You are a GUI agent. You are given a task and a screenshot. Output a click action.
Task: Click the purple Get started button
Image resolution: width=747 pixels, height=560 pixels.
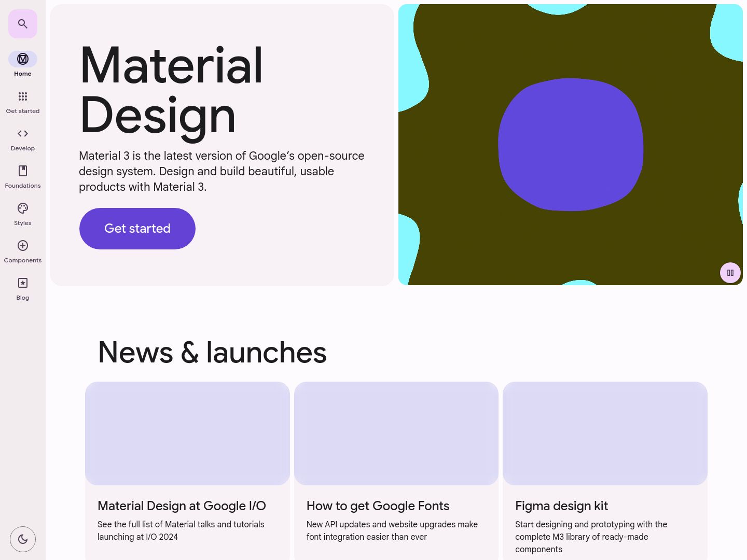pyautogui.click(x=137, y=229)
